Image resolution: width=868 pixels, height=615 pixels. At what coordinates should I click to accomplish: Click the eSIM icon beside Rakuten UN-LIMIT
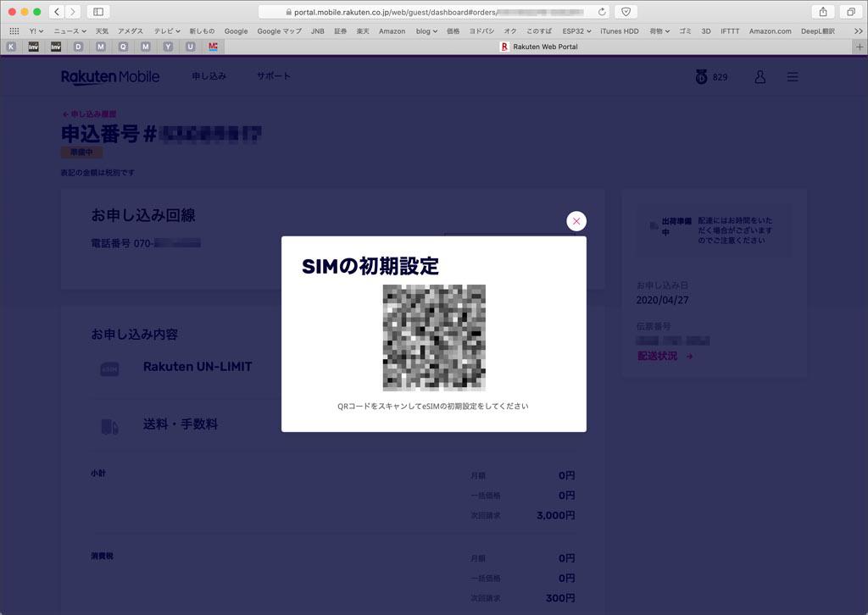pyautogui.click(x=109, y=368)
